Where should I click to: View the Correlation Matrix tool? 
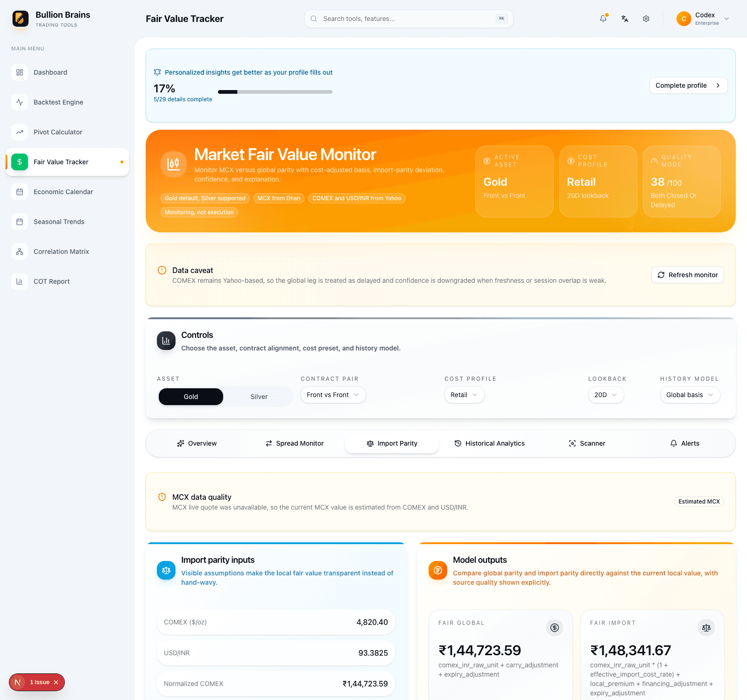click(61, 252)
